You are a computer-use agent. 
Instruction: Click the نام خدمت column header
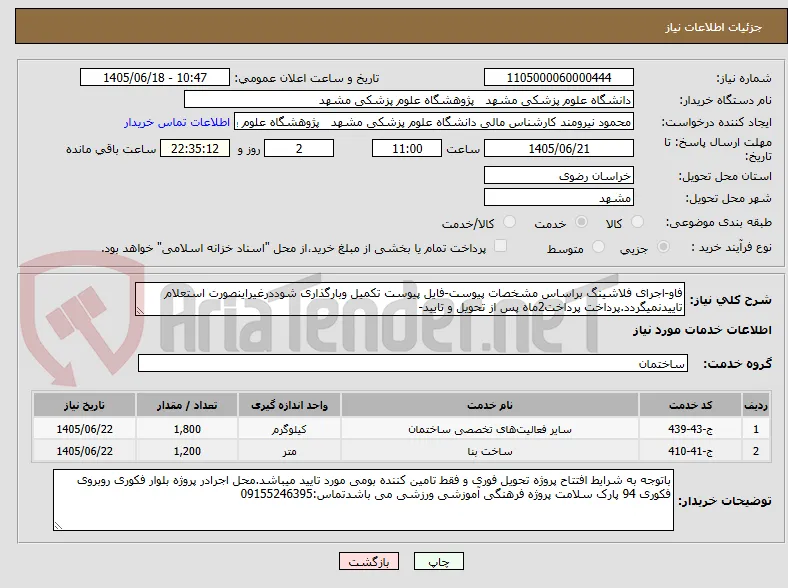click(490, 405)
